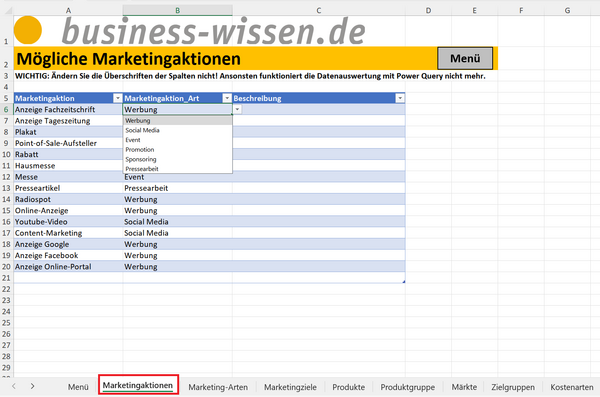Screen dimensions: 600x397
Task: Click the gray Menü button
Action: coord(465,58)
